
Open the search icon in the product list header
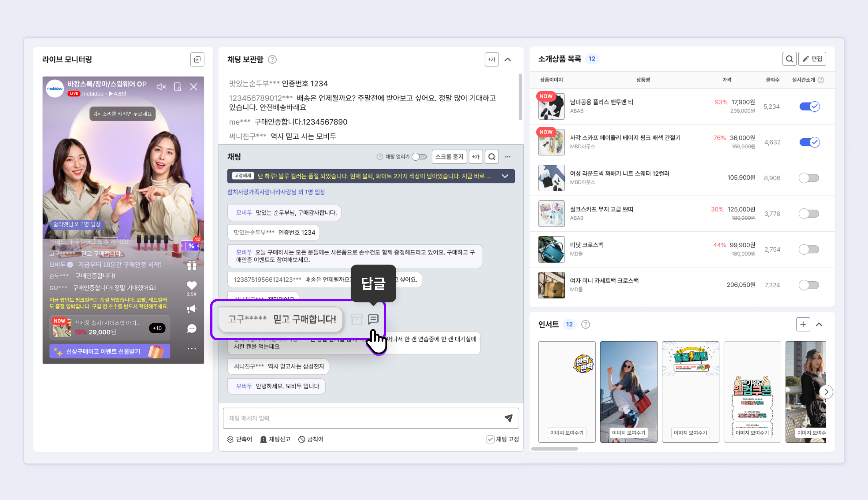789,59
